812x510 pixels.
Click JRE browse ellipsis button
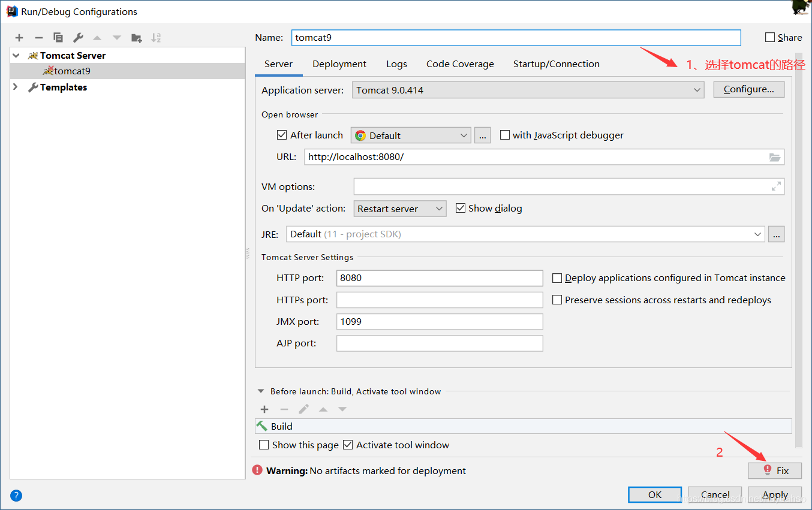tap(777, 234)
